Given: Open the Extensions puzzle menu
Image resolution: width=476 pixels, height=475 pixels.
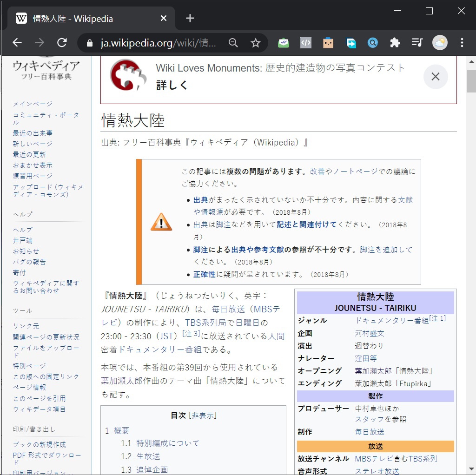Looking at the screenshot, I should pos(395,43).
